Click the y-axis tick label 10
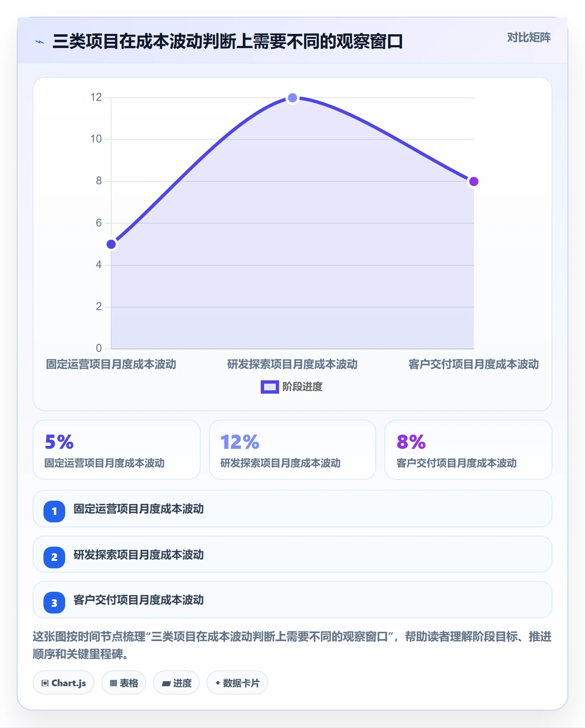This screenshot has width=585, height=728. click(x=96, y=139)
